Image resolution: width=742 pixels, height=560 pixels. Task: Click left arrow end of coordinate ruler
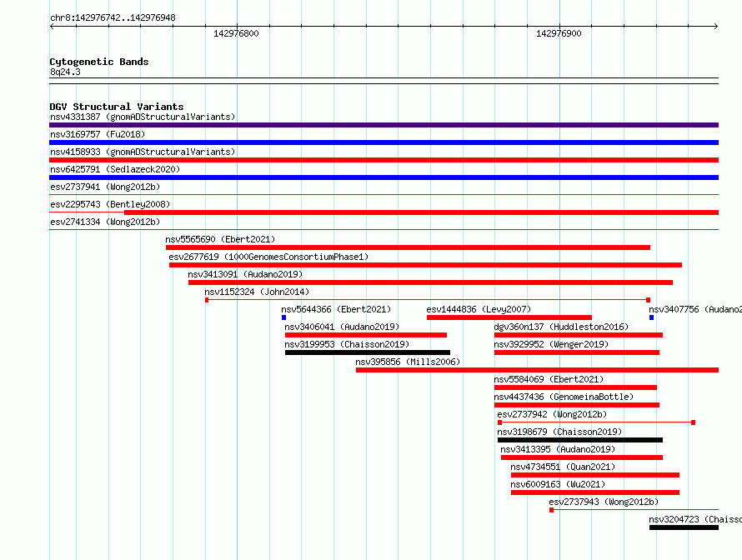pyautogui.click(x=52, y=26)
